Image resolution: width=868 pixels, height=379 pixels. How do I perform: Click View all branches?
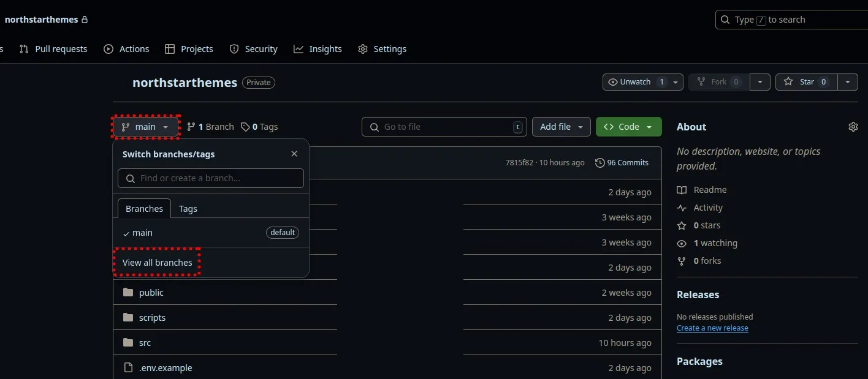pyautogui.click(x=158, y=263)
